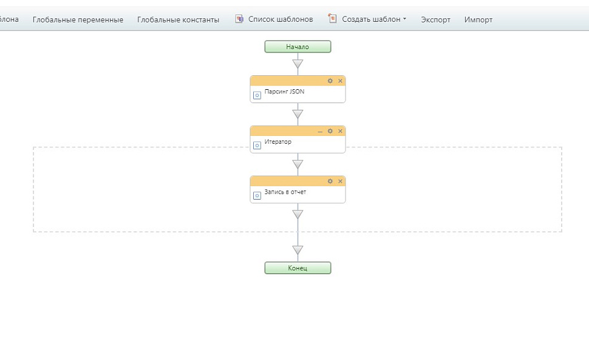Click the Запись в отчет activity icon

[x=257, y=196]
